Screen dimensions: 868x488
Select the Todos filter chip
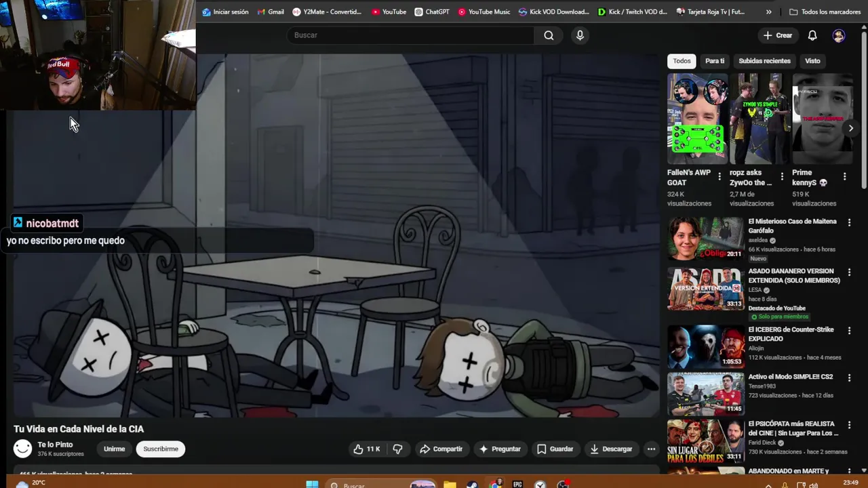point(682,61)
